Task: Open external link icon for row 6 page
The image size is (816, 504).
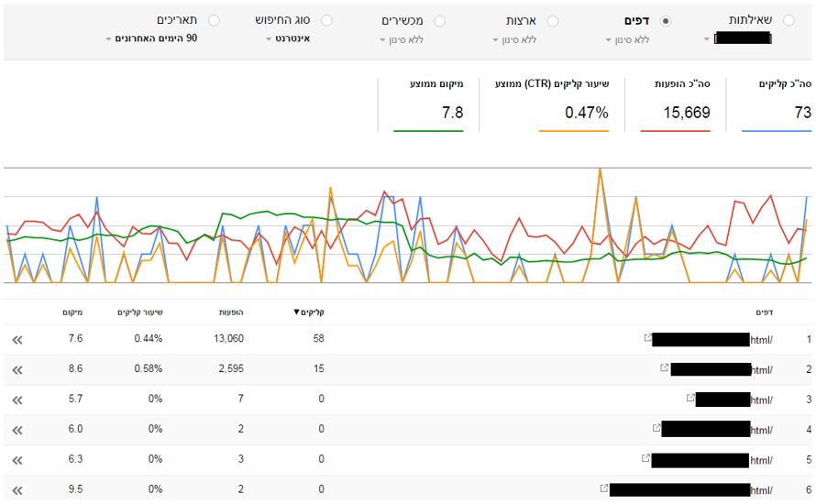Action: click(603, 488)
